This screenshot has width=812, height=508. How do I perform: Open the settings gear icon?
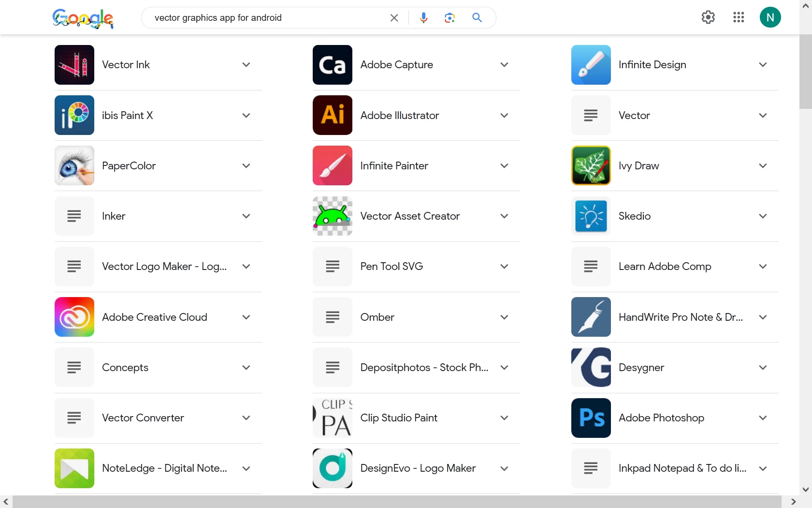click(x=708, y=17)
